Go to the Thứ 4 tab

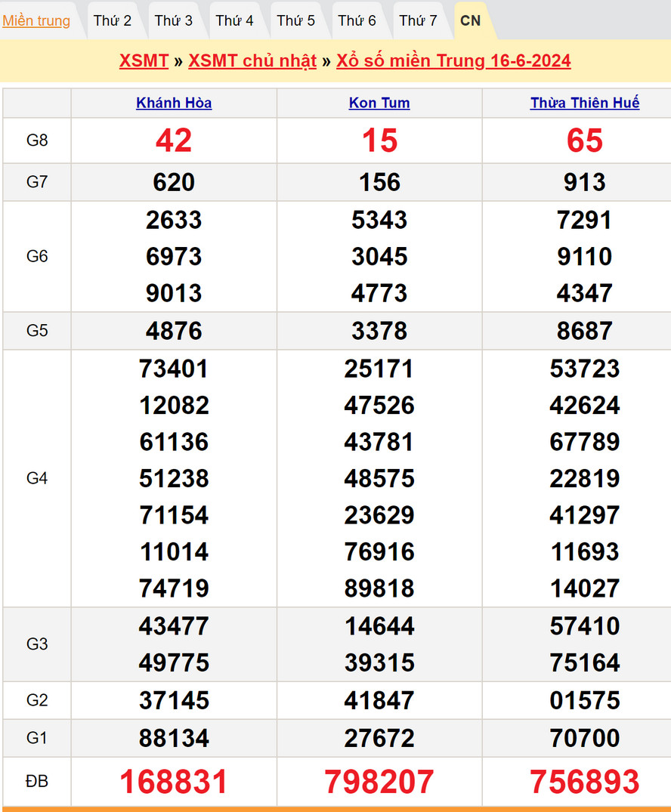234,20
